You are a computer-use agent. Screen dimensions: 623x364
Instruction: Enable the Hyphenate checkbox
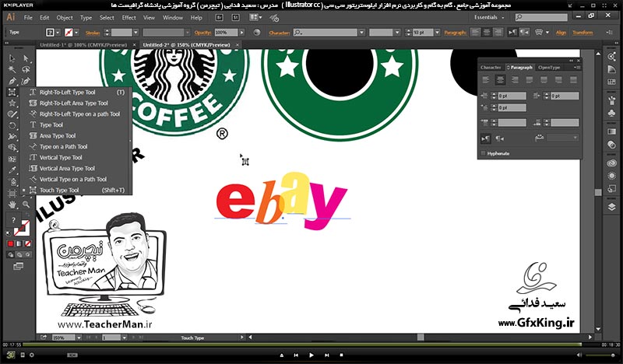pyautogui.click(x=483, y=153)
